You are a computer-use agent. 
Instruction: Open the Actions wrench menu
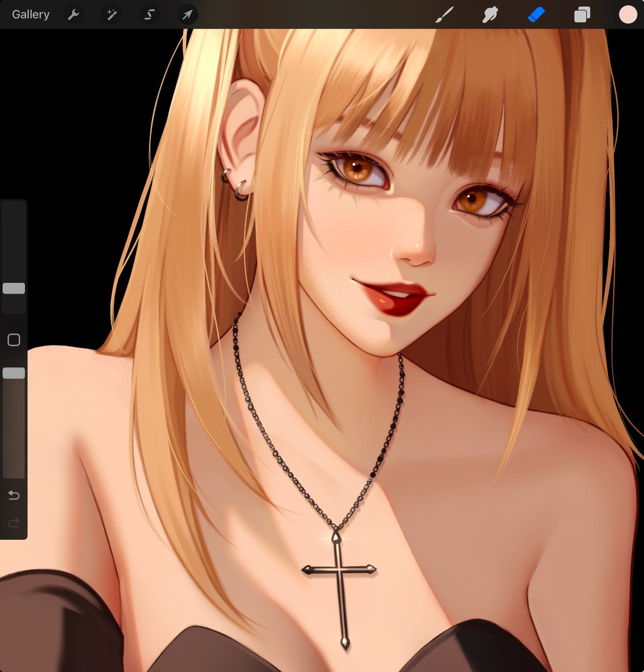point(73,15)
